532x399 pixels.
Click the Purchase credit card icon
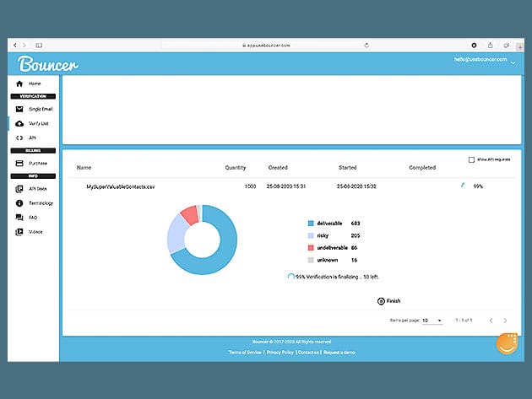click(x=19, y=164)
